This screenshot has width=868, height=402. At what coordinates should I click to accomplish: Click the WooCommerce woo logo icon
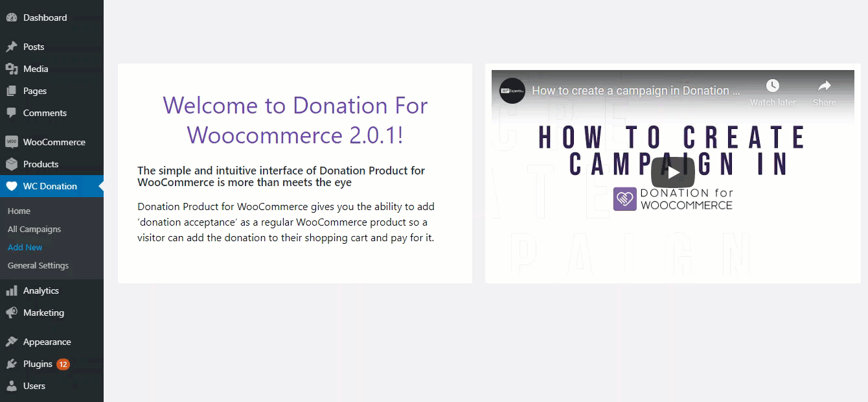tap(12, 142)
